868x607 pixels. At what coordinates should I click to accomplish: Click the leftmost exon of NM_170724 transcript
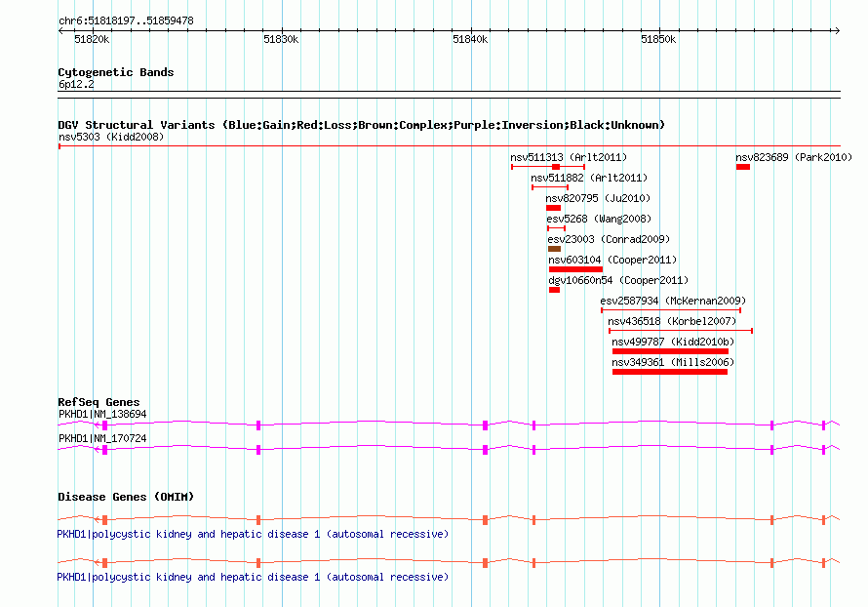(x=104, y=450)
